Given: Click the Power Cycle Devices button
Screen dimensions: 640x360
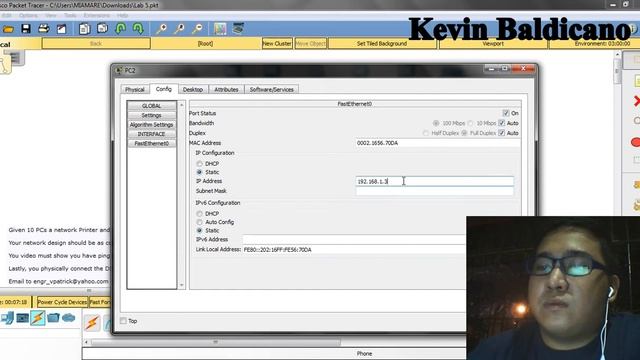Looking at the screenshot, I should [62, 302].
